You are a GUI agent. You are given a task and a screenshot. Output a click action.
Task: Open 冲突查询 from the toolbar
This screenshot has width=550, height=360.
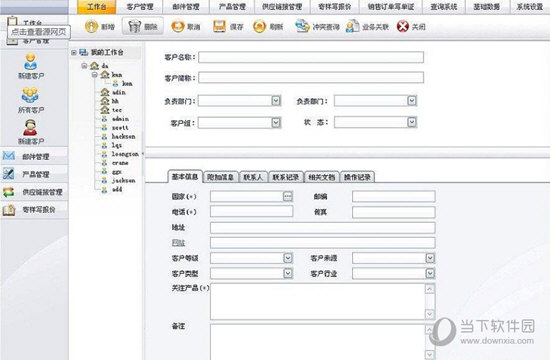pos(317,27)
